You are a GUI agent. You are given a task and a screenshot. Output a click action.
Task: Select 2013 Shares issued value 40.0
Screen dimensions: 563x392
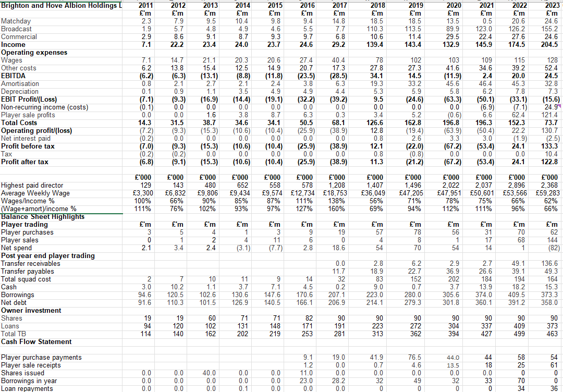[210, 373]
